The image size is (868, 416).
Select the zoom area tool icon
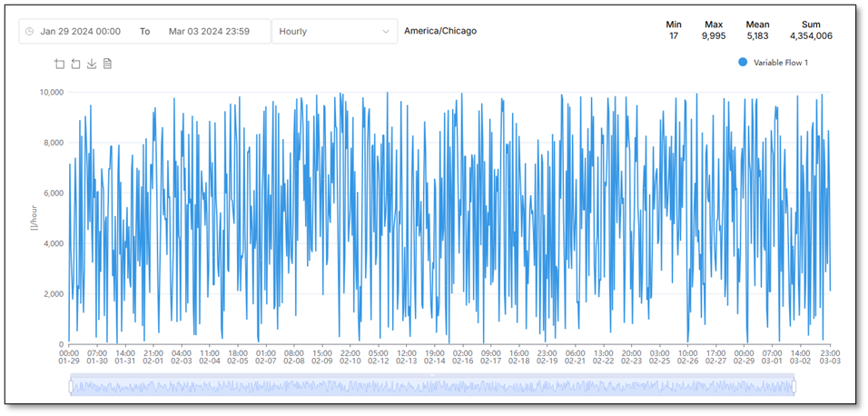point(59,64)
